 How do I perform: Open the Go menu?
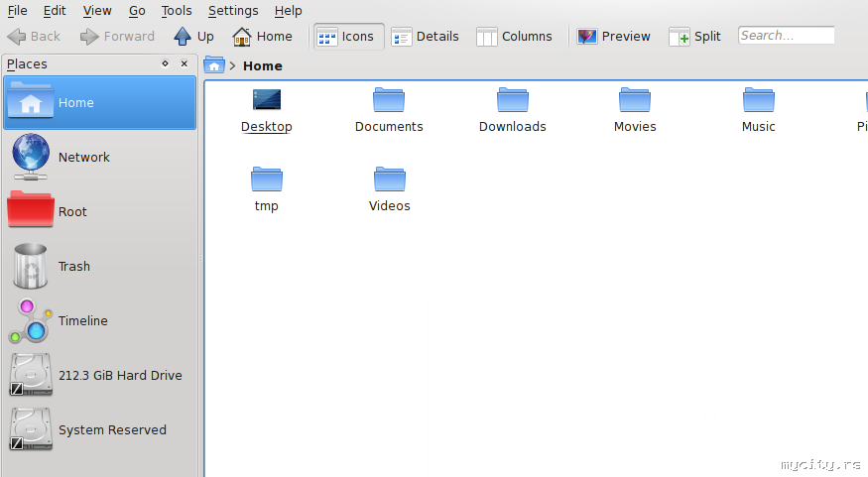pos(137,11)
